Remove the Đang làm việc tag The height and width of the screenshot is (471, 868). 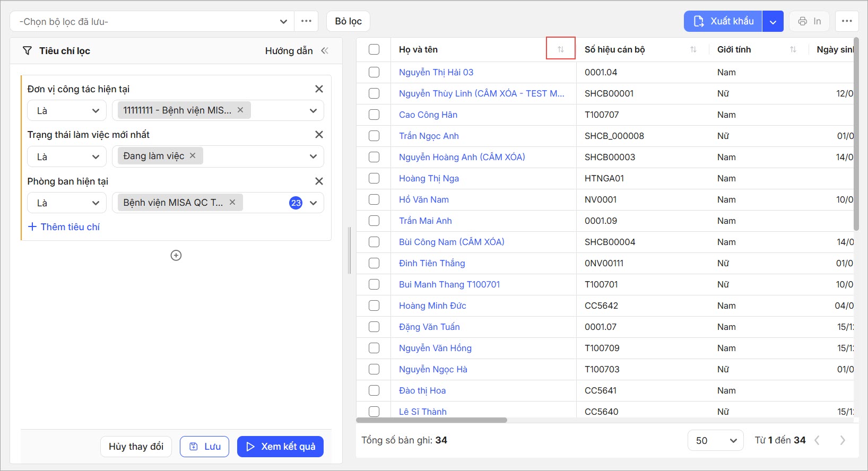pos(193,155)
